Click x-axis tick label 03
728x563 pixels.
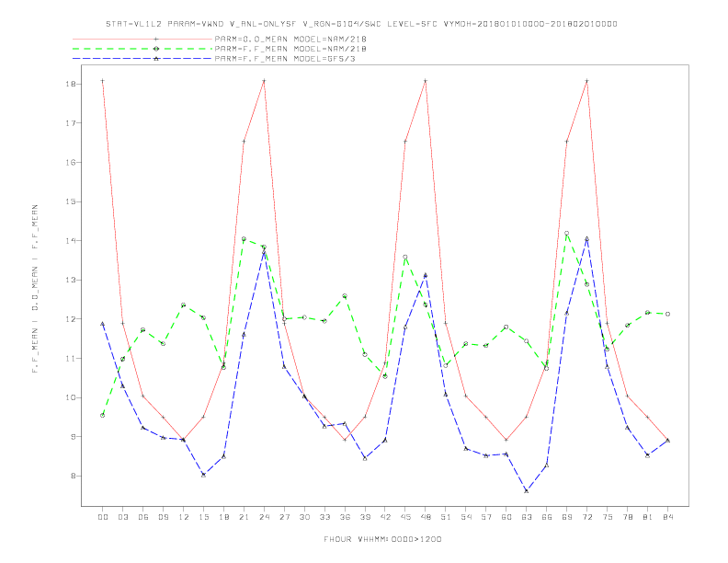[x=123, y=517]
